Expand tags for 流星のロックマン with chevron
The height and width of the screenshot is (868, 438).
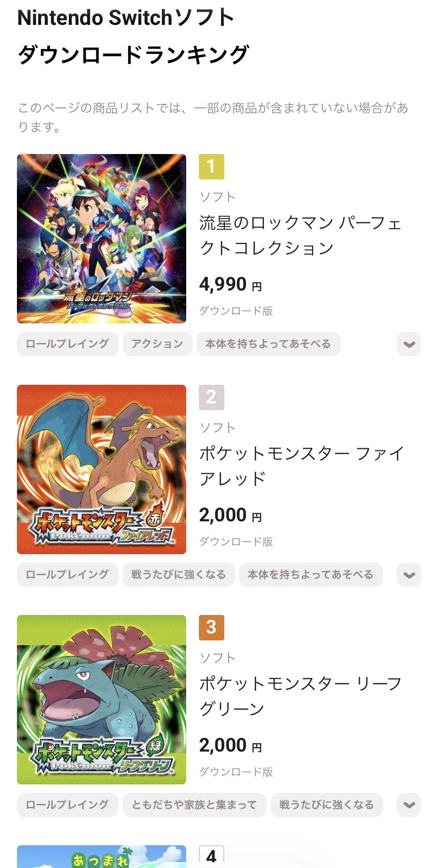click(x=409, y=344)
